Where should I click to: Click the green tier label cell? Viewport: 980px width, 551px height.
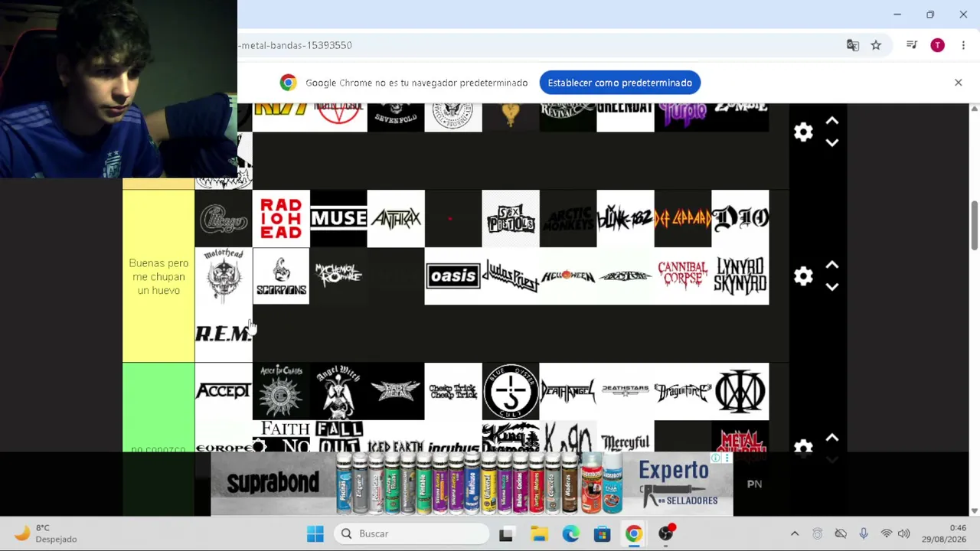click(x=158, y=407)
